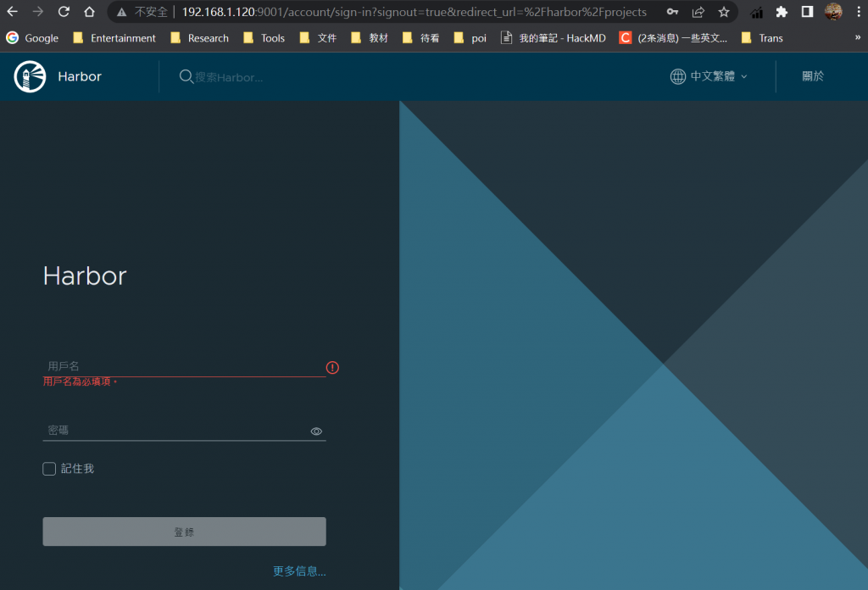Reload the page with refresh icon
Image resolution: width=868 pixels, height=590 pixels.
[x=64, y=12]
